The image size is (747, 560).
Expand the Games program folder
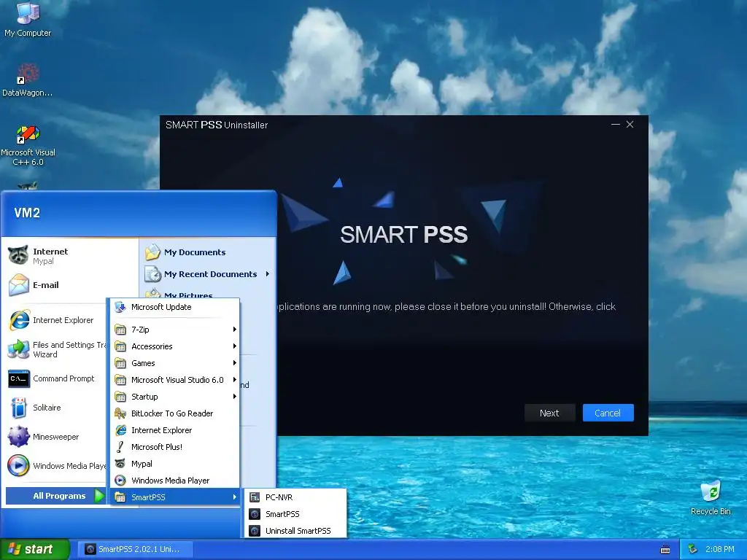(x=175, y=363)
